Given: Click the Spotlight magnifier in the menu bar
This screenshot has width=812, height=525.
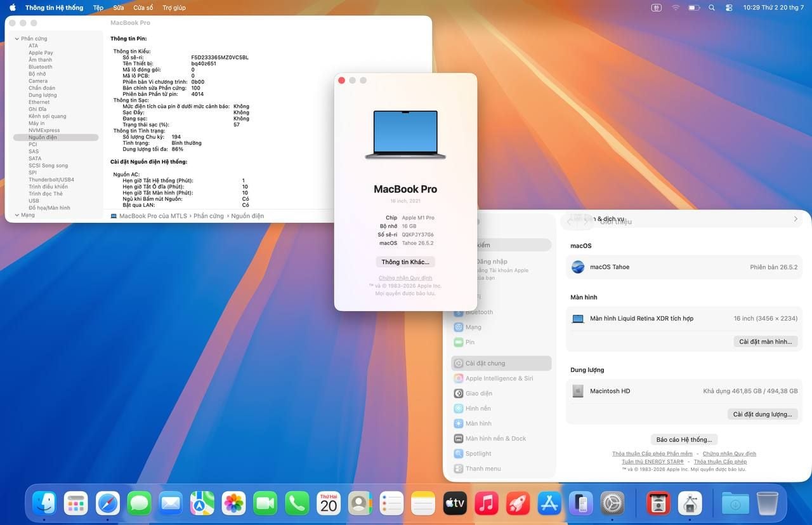Looking at the screenshot, I should 711,8.
